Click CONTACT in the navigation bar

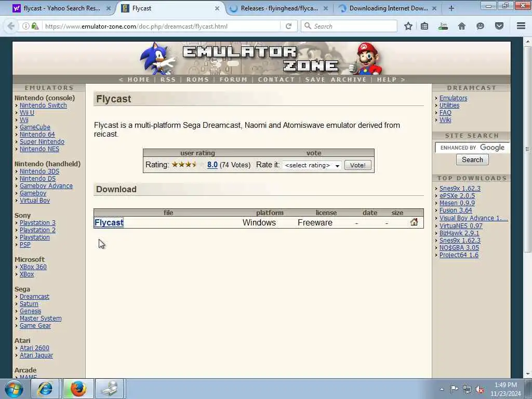point(276,79)
